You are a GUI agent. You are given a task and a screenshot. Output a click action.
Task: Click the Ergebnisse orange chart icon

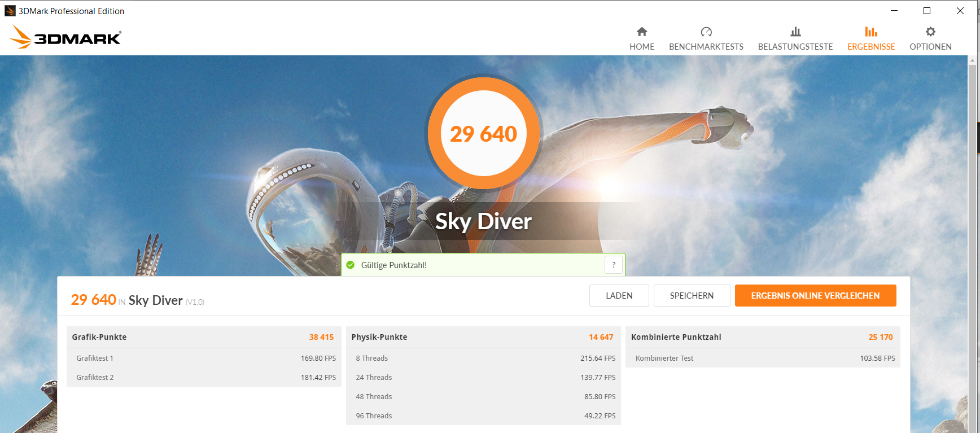pyautogui.click(x=871, y=32)
